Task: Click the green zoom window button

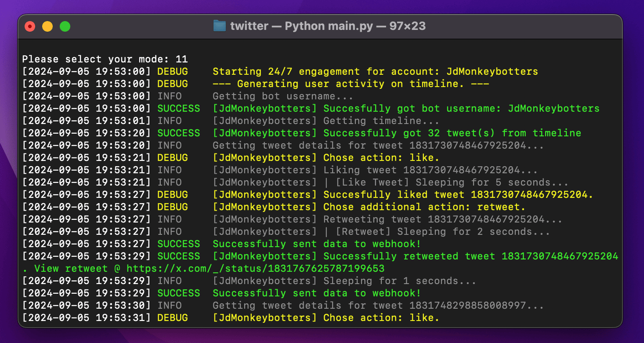Action: click(65, 26)
